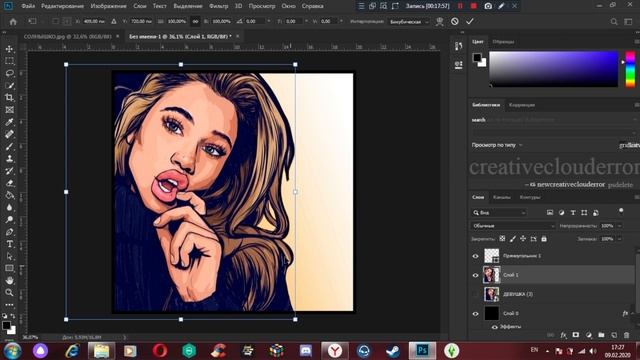Select the Eyedropper tool
Screen dimensions: 640x360
tap(9, 122)
